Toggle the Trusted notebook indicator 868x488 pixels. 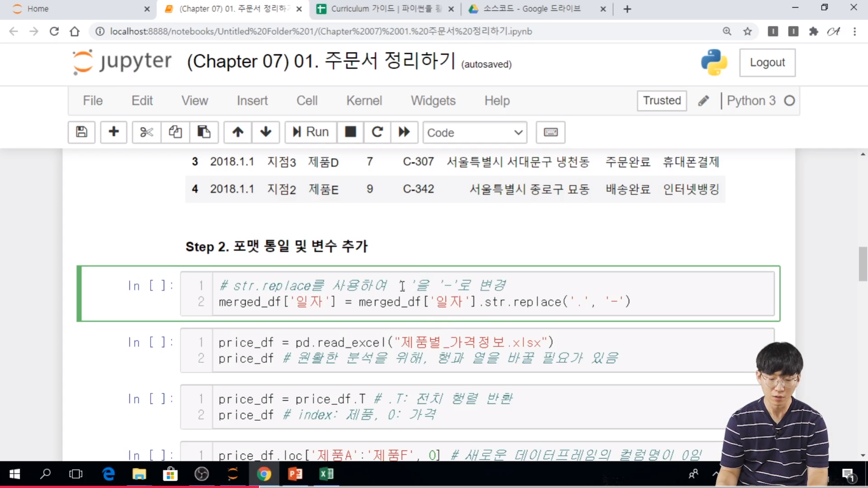pyautogui.click(x=662, y=100)
